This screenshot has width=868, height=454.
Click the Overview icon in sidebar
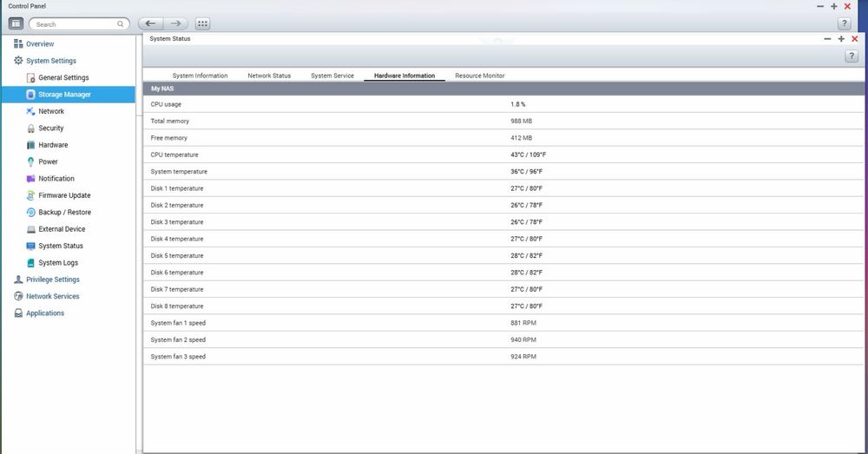pyautogui.click(x=18, y=43)
